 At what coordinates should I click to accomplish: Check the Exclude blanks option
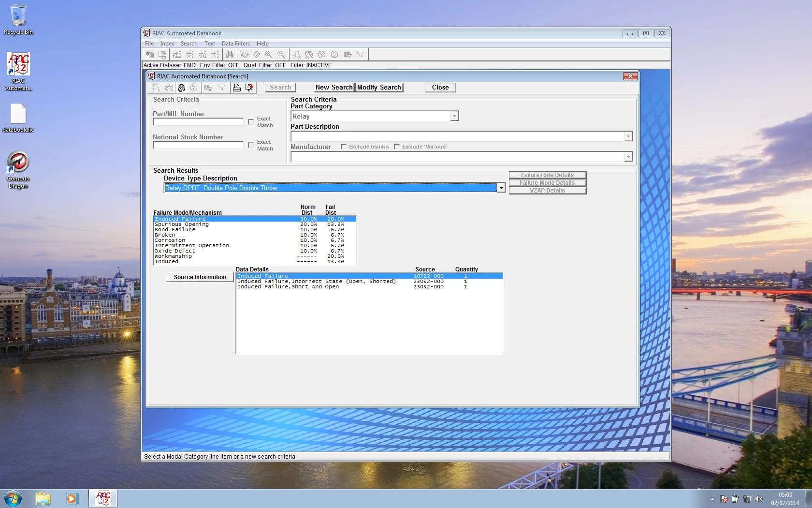click(344, 147)
